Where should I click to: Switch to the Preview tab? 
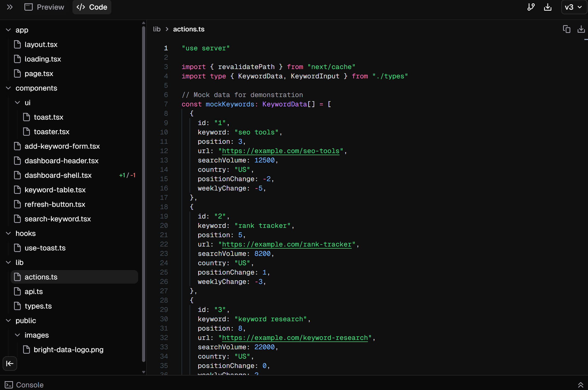point(44,7)
